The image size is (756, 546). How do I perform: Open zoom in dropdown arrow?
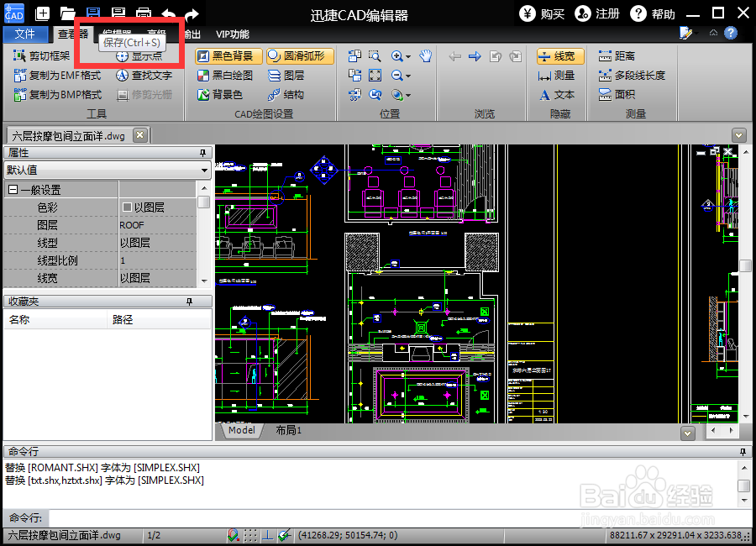(x=408, y=57)
